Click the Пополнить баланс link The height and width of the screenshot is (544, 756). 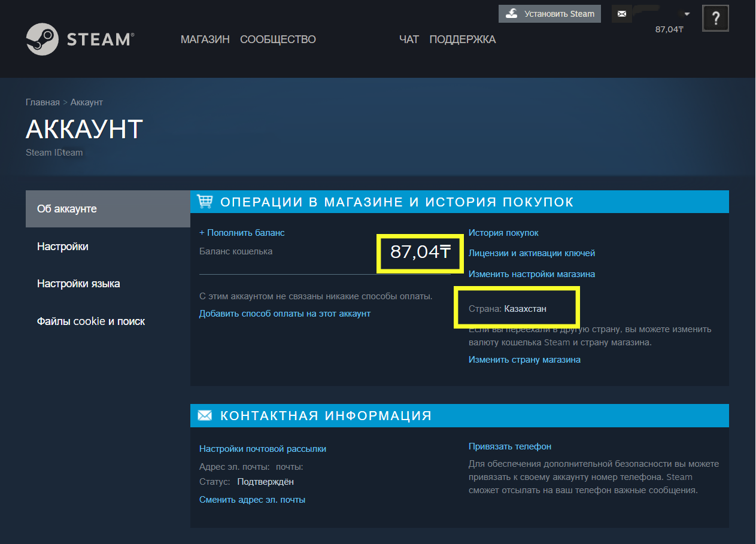coord(242,232)
